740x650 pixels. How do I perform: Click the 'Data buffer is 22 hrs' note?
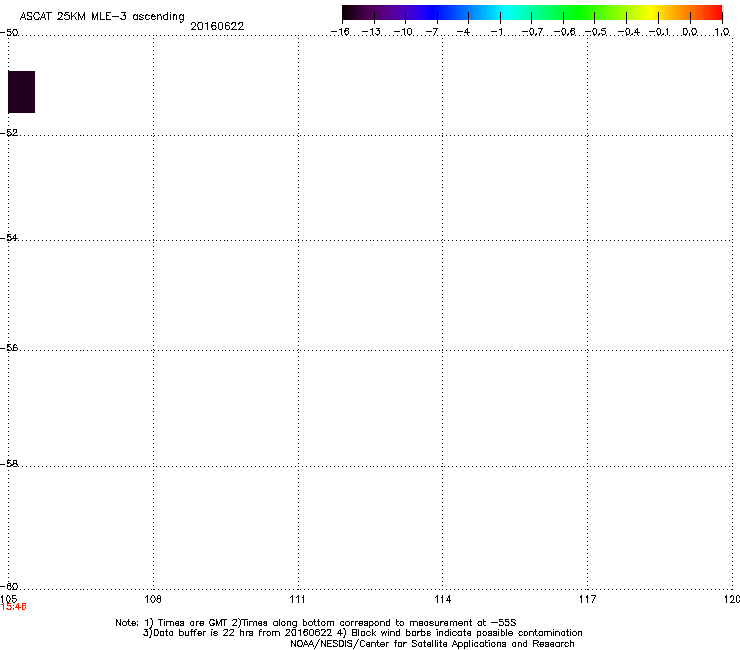click(362, 633)
